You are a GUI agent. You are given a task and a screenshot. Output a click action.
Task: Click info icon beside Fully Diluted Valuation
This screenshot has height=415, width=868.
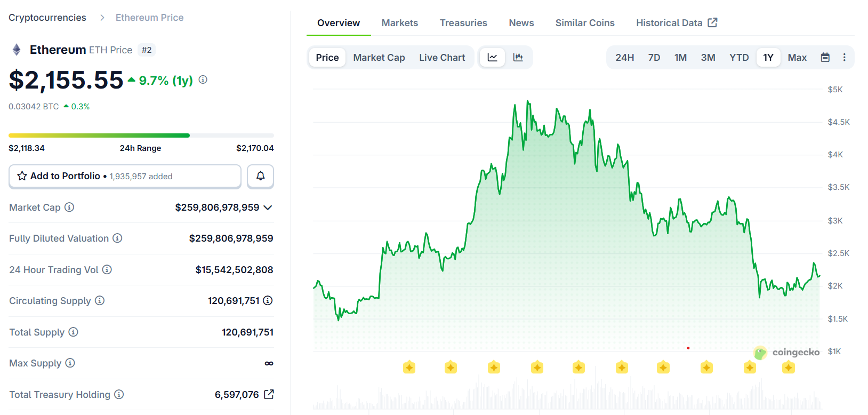tap(117, 238)
